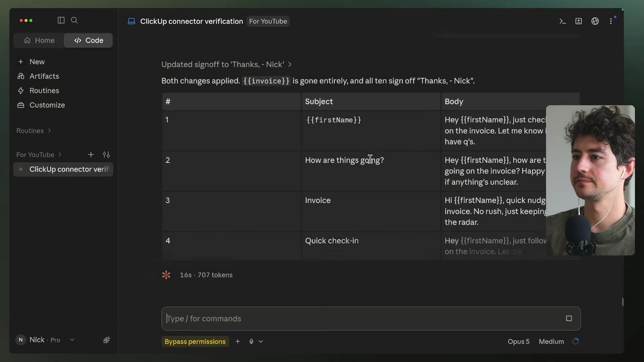This screenshot has width=644, height=362.
Task: Open ClickUp connector verification session in sidebar
Action: click(x=63, y=169)
